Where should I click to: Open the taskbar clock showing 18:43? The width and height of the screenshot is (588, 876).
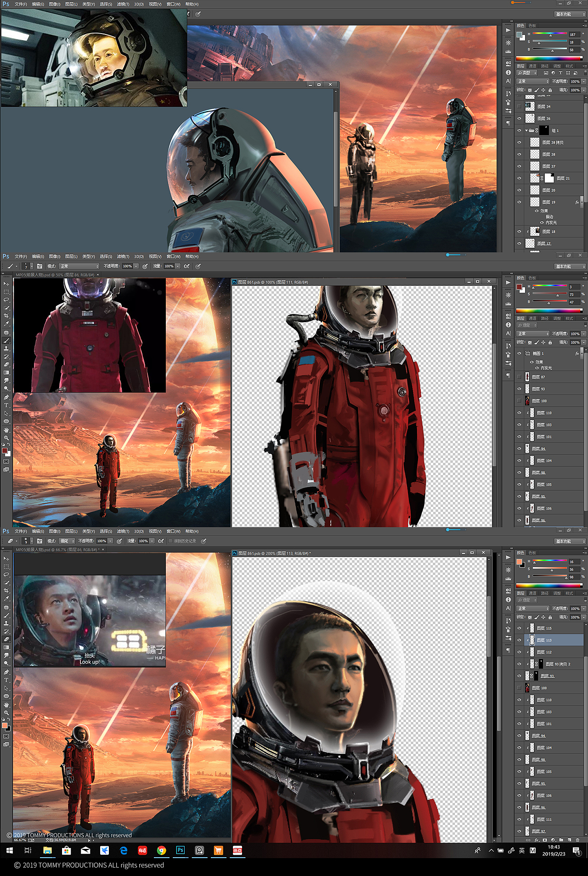(554, 850)
